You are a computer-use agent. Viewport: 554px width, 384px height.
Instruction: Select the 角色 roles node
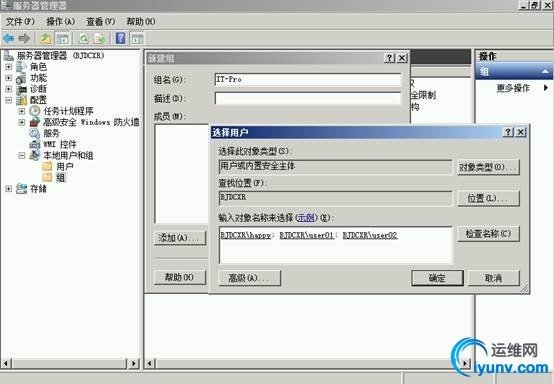tap(38, 66)
